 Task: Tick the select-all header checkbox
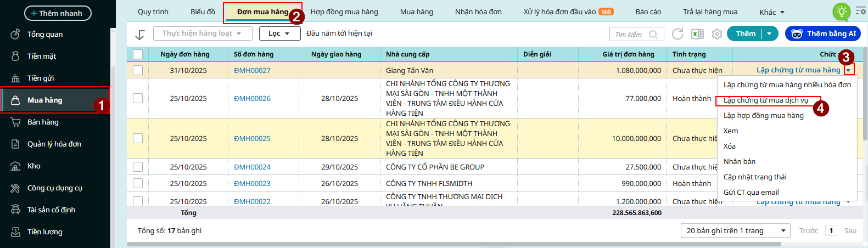pyautogui.click(x=138, y=54)
